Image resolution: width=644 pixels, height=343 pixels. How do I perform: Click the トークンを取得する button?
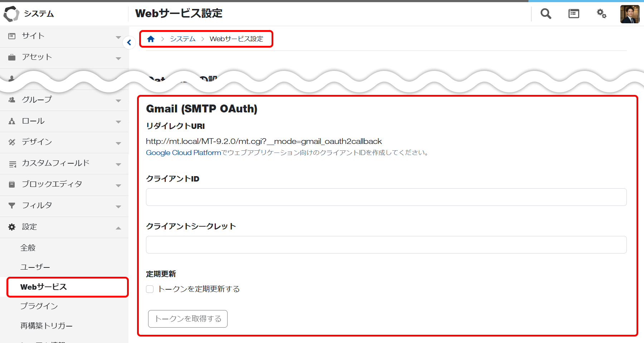pyautogui.click(x=188, y=319)
